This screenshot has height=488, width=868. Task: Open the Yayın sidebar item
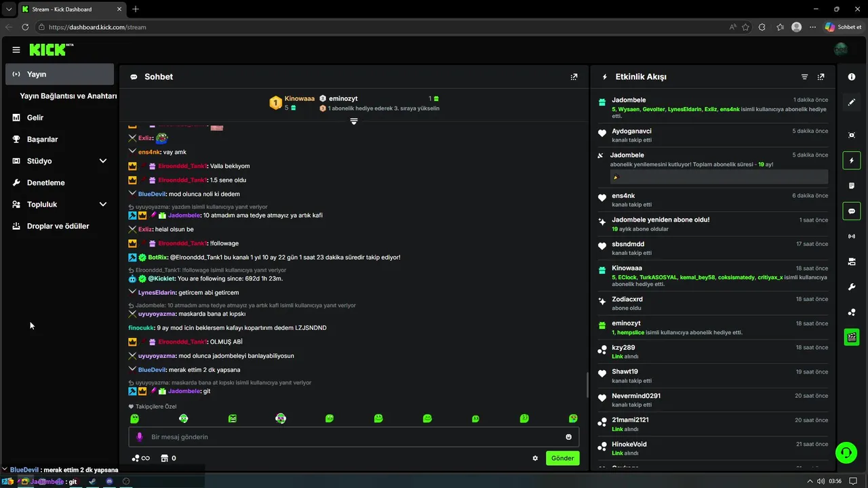tap(60, 75)
